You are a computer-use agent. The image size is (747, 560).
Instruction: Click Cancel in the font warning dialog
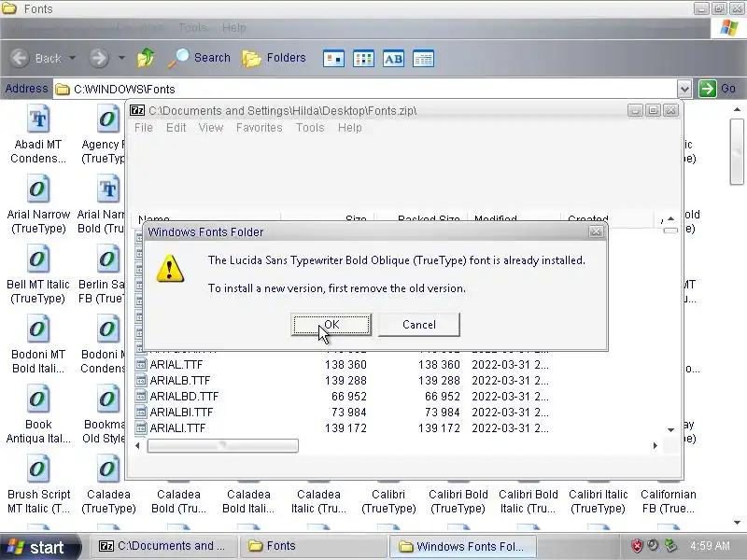(418, 324)
